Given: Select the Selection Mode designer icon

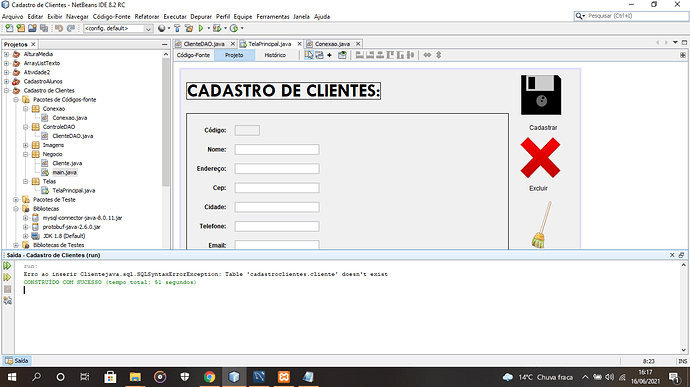Looking at the screenshot, I should point(308,55).
